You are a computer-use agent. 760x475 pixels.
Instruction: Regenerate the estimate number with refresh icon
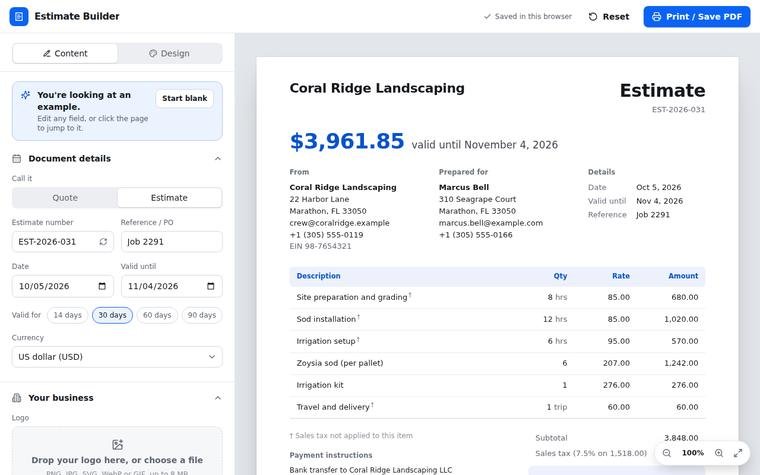pyautogui.click(x=103, y=241)
